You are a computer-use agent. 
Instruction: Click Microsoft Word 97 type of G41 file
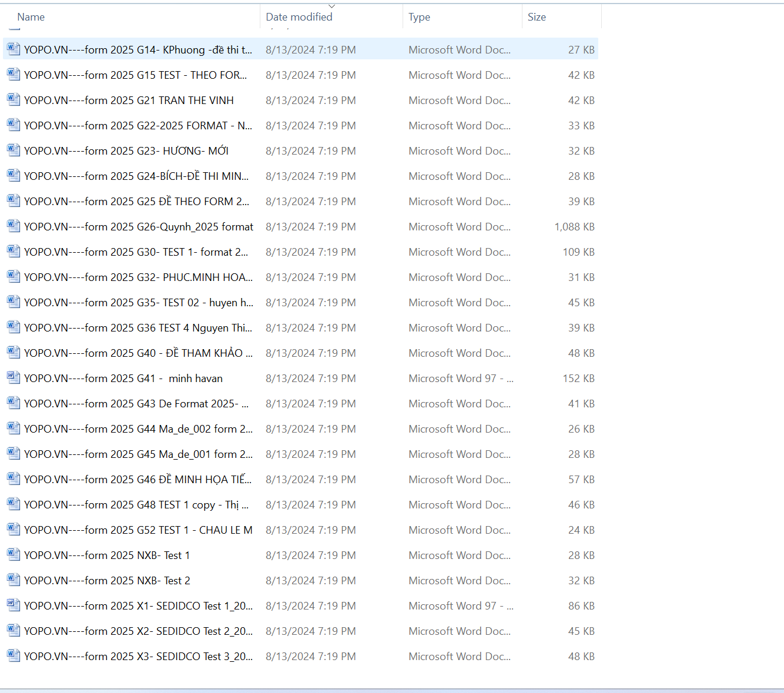(461, 379)
